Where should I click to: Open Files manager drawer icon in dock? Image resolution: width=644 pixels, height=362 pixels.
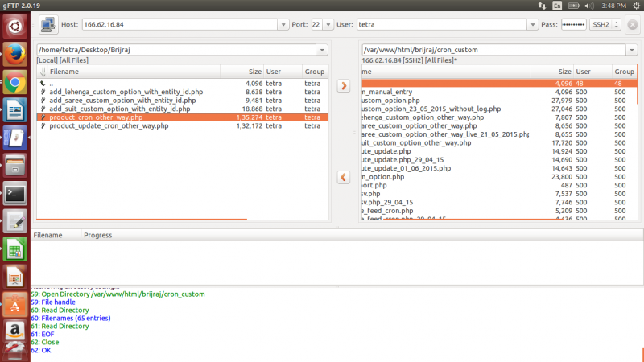[14, 166]
